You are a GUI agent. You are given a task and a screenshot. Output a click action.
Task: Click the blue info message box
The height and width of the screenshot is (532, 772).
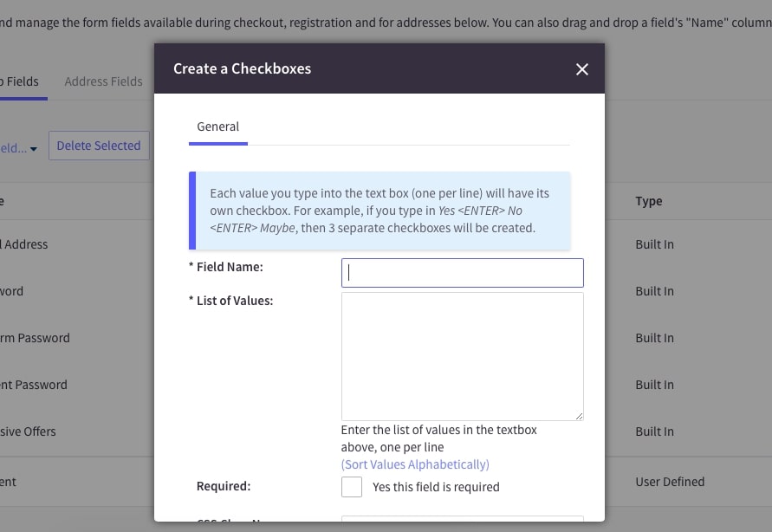pos(380,211)
